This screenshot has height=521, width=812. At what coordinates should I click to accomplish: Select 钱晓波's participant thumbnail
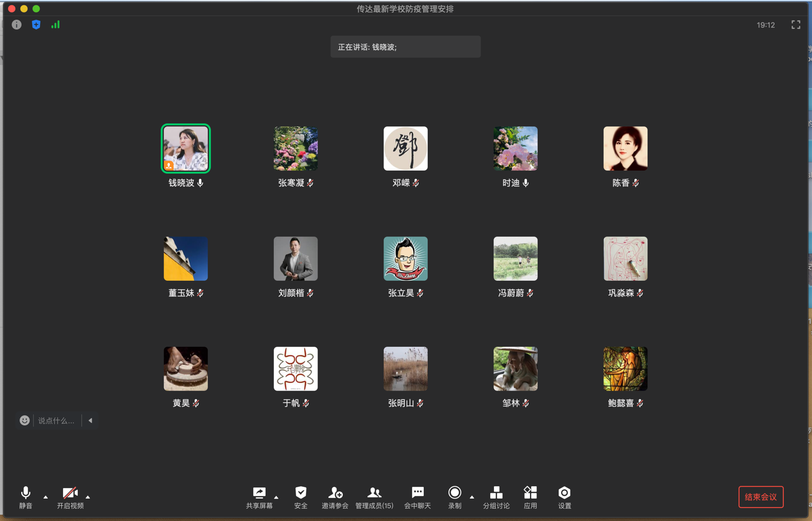(x=186, y=149)
